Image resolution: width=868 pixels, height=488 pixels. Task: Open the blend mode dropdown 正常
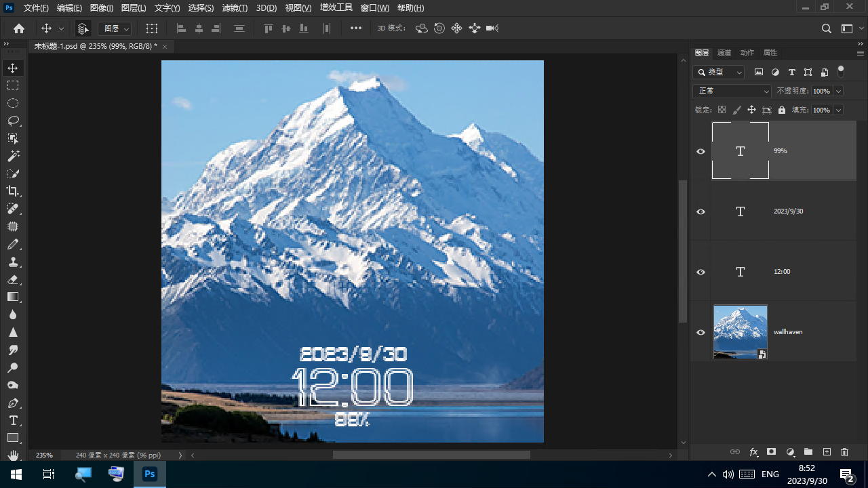732,91
